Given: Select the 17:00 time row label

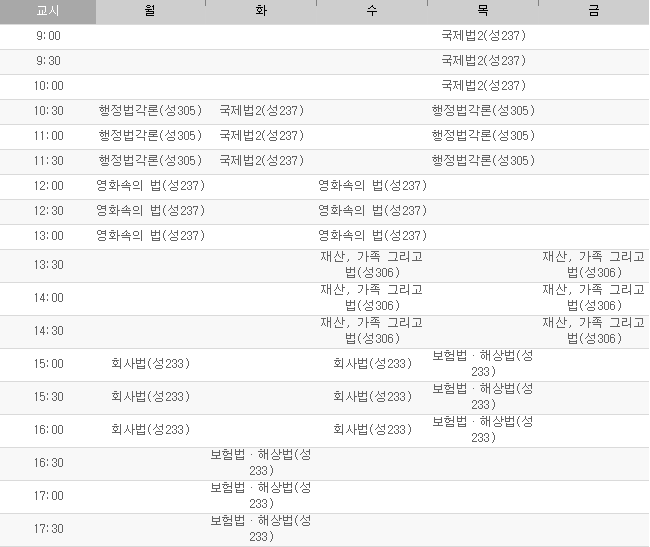Looking at the screenshot, I should (x=49, y=496).
